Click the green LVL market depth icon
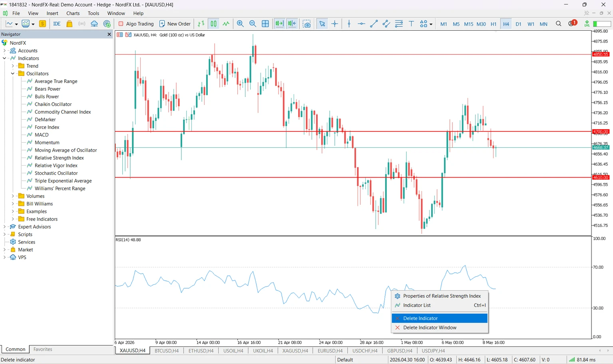The image size is (613, 364). 587,24
